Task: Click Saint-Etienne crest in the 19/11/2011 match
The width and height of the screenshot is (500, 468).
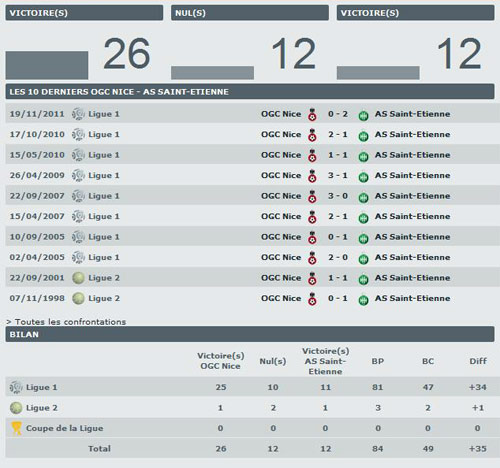Action: 363,116
